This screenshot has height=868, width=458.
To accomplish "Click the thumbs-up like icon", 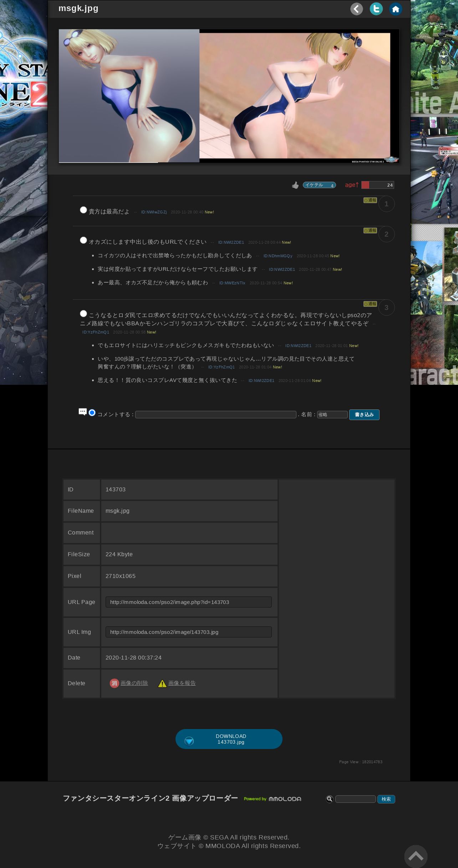I will tap(295, 185).
